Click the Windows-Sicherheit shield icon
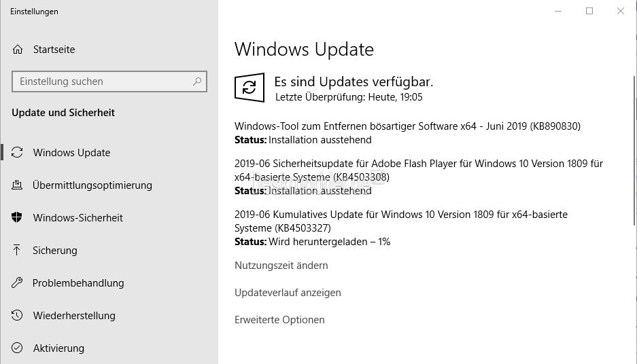 pos(17,217)
